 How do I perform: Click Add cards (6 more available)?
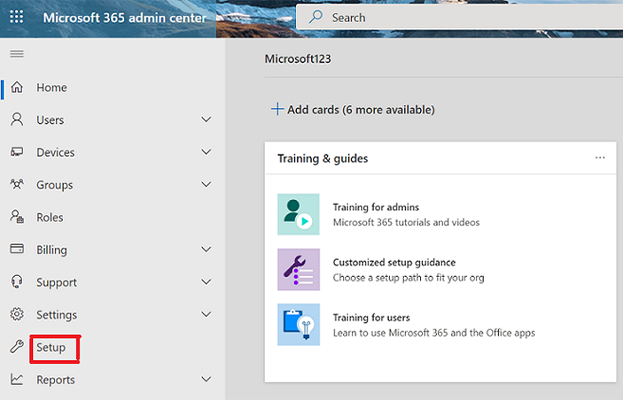tap(361, 110)
